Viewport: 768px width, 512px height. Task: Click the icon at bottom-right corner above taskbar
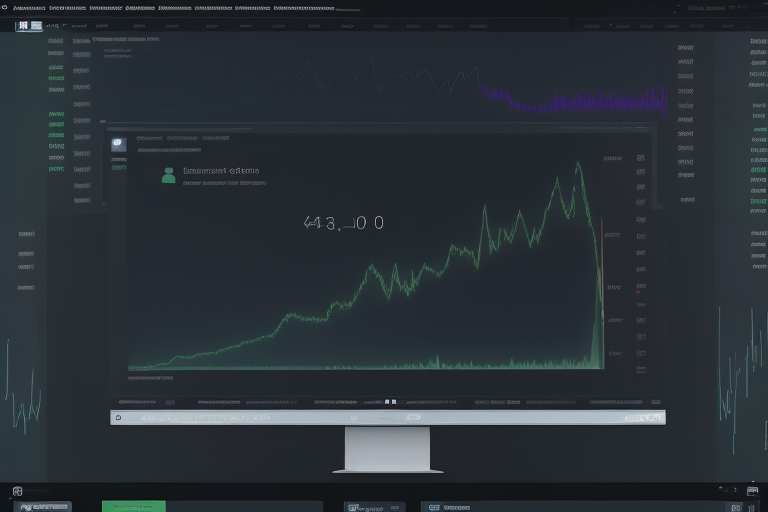(x=752, y=490)
